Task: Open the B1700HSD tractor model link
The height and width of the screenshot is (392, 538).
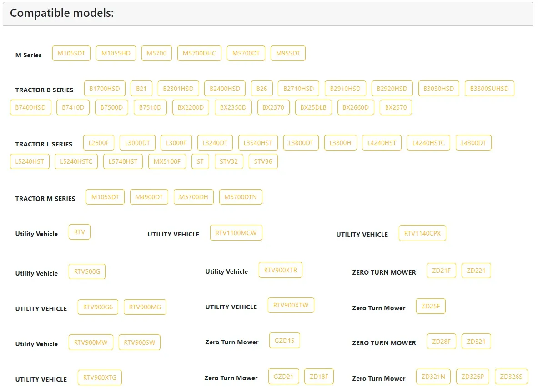Action: [105, 89]
